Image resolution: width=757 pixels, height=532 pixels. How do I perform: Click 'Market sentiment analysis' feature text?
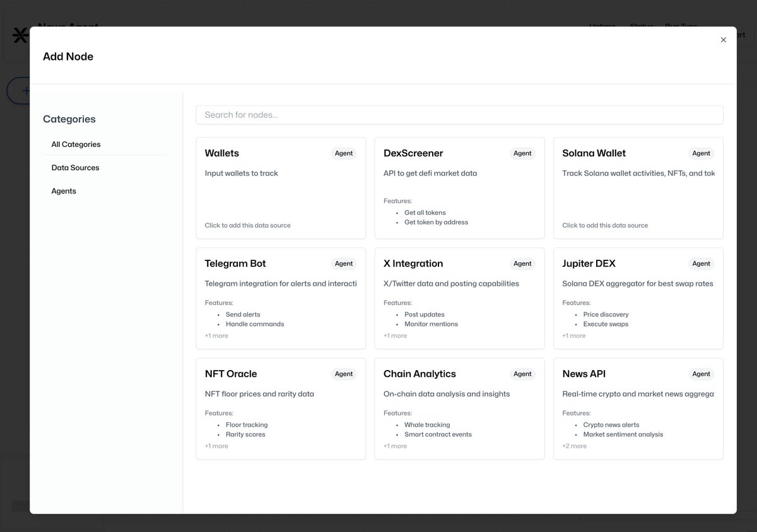tap(623, 434)
